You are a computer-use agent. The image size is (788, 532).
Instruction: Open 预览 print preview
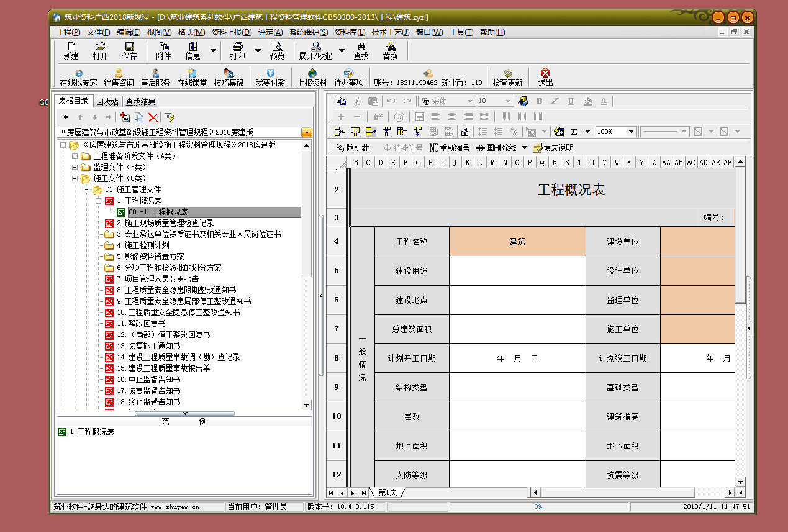coord(277,50)
